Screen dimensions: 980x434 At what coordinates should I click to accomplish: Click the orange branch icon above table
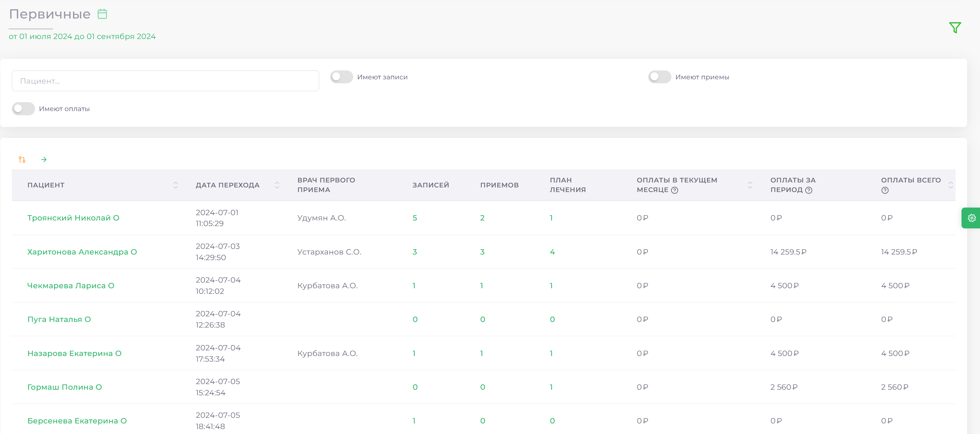(x=22, y=160)
